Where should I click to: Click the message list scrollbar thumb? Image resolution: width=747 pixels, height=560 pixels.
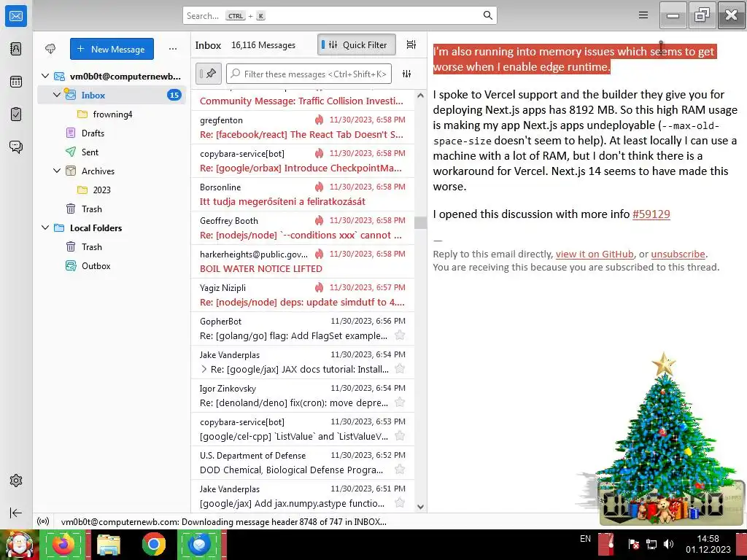[420, 223]
